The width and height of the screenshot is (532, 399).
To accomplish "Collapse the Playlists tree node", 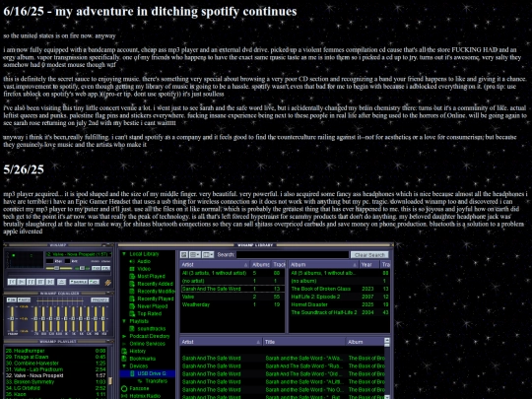I will pos(124,321).
